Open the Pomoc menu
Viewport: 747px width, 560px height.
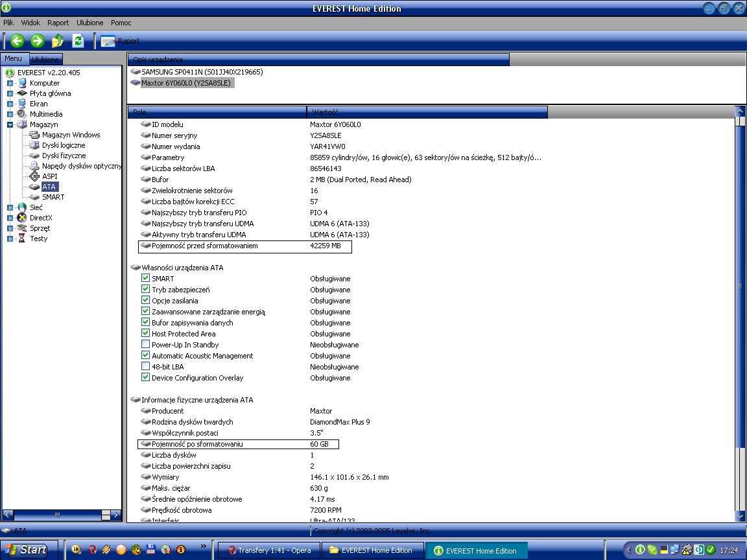point(121,23)
